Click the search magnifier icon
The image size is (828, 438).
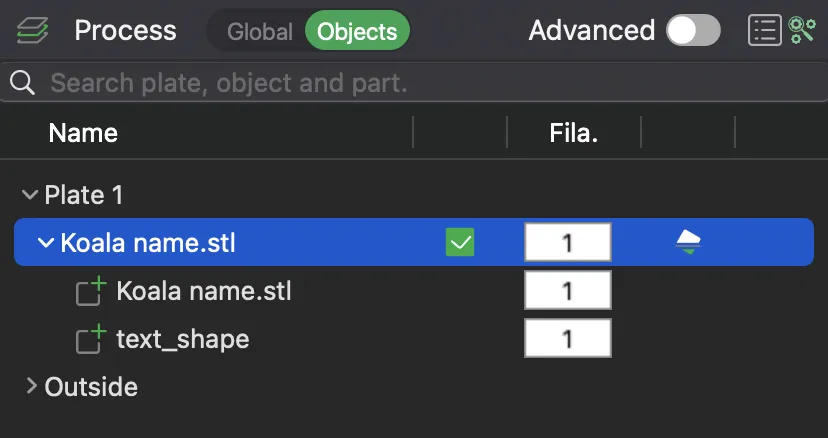[x=22, y=83]
